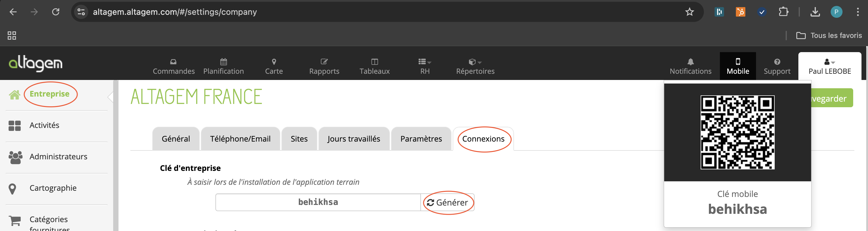868x231 pixels.
Task: Open browser downloads icon
Action: pyautogui.click(x=815, y=12)
